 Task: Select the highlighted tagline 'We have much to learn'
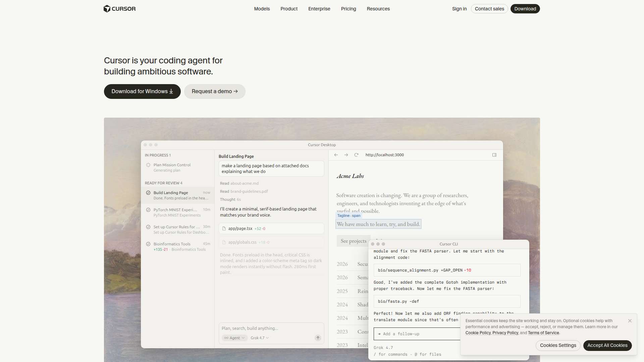pyautogui.click(x=378, y=224)
